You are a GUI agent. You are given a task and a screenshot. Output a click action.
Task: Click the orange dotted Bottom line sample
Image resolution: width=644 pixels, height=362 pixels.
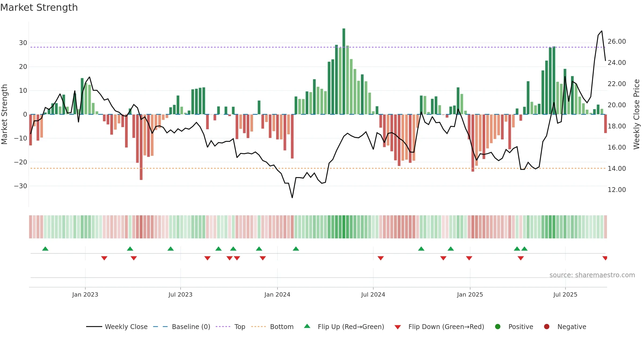click(x=259, y=327)
